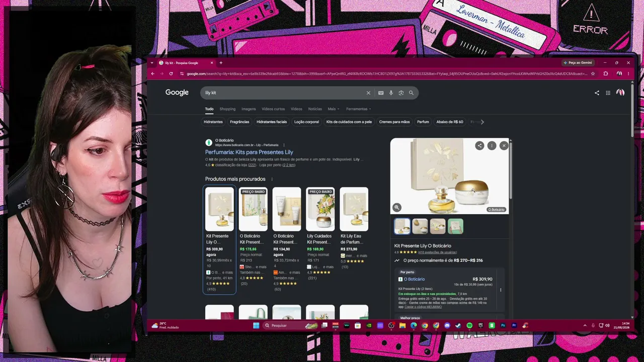Open the Windows Start menu
644x362 pixels.
[x=256, y=325]
